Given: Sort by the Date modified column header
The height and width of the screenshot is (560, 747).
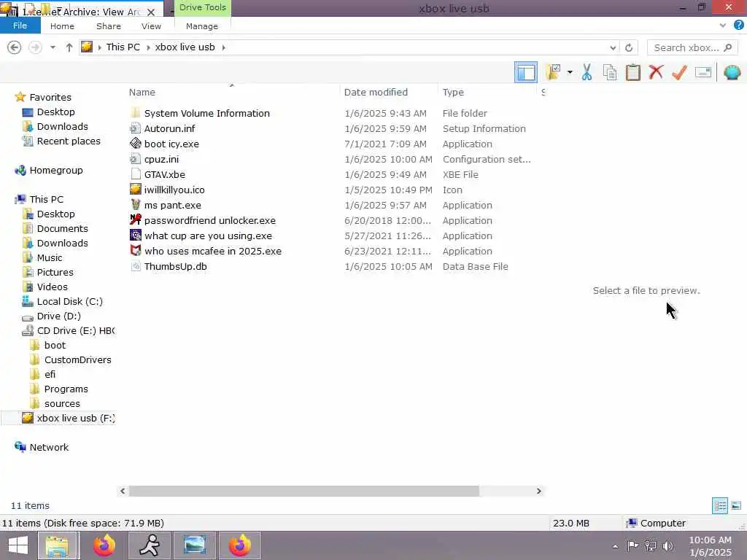Looking at the screenshot, I should tap(376, 93).
